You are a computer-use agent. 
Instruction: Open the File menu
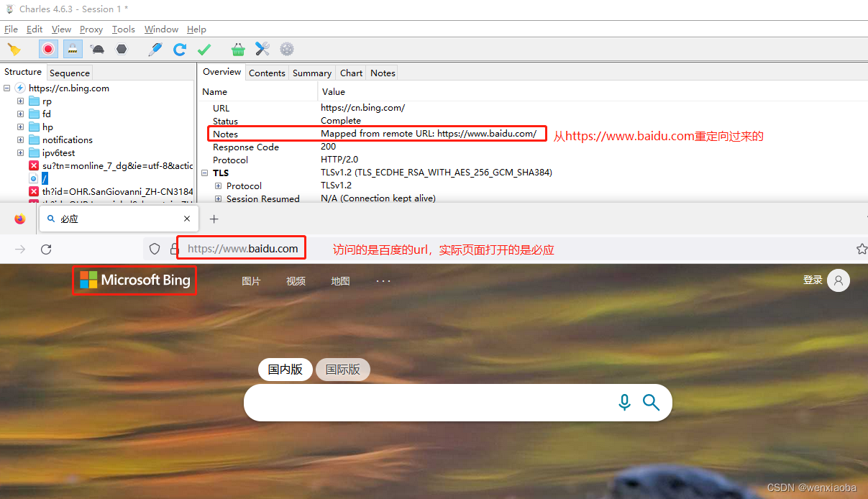point(11,29)
